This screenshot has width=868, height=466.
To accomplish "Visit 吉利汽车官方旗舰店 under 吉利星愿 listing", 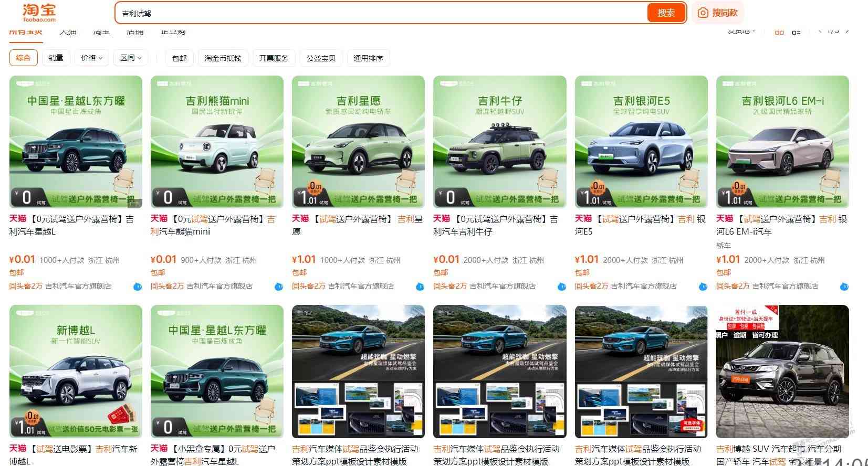I will coord(361,286).
